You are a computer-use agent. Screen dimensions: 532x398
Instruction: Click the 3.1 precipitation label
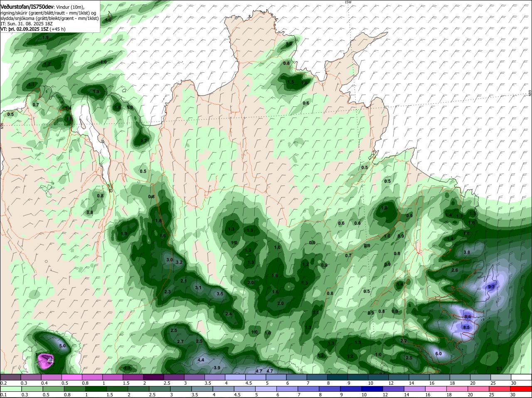pyautogui.click(x=198, y=287)
